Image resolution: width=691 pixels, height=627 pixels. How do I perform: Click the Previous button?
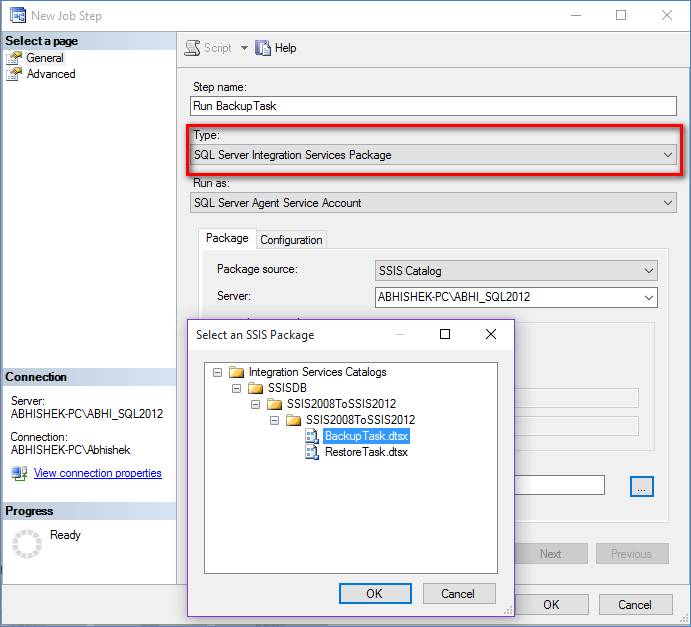click(632, 554)
